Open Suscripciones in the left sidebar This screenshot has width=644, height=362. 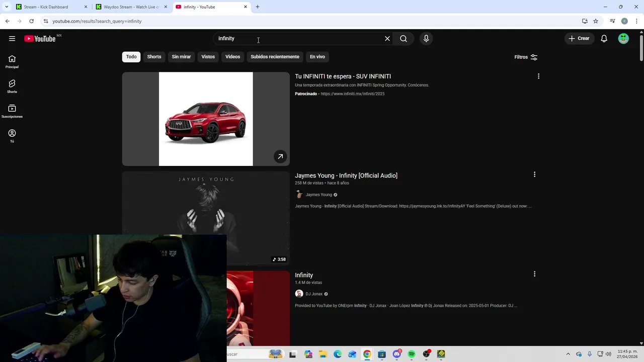(12, 111)
